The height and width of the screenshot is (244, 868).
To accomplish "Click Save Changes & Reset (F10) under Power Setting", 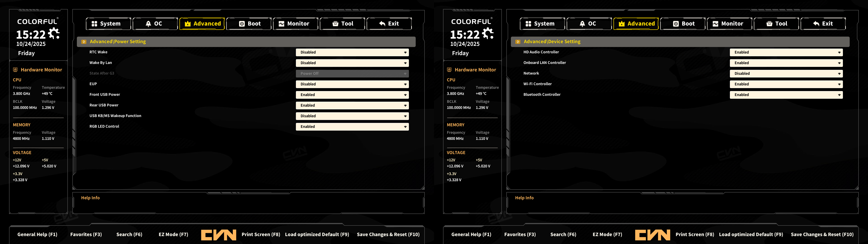I will point(388,235).
